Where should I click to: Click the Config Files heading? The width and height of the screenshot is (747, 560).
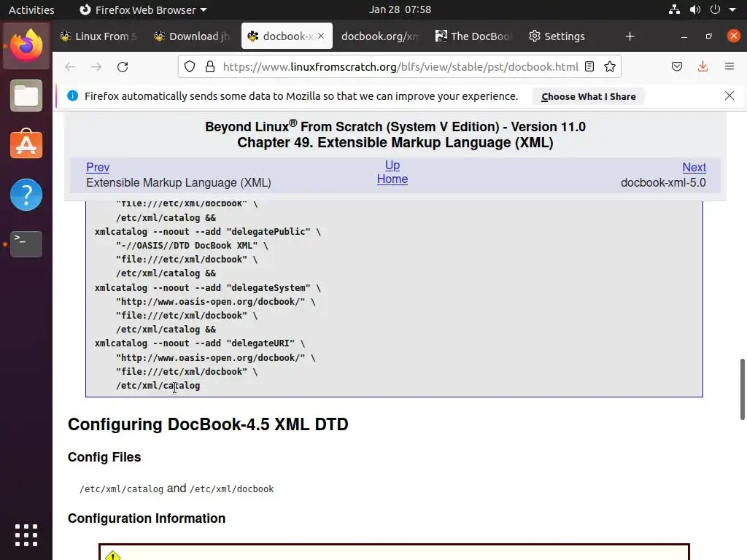click(x=104, y=457)
